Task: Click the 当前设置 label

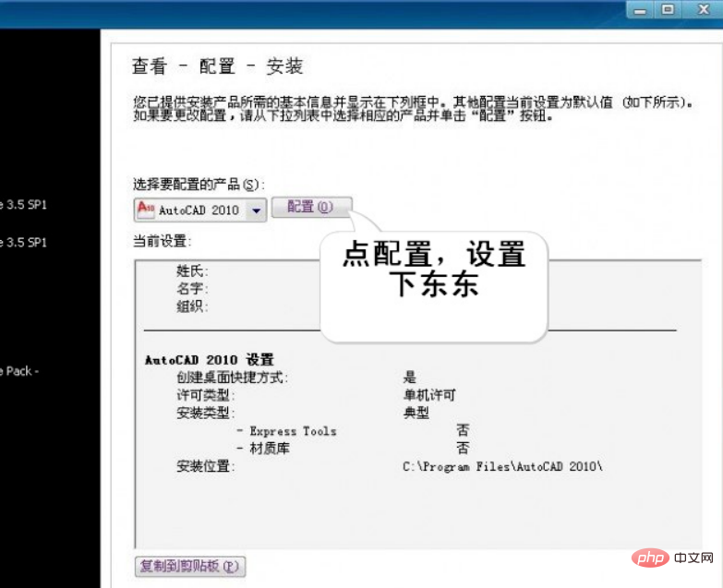Action: click(x=162, y=241)
